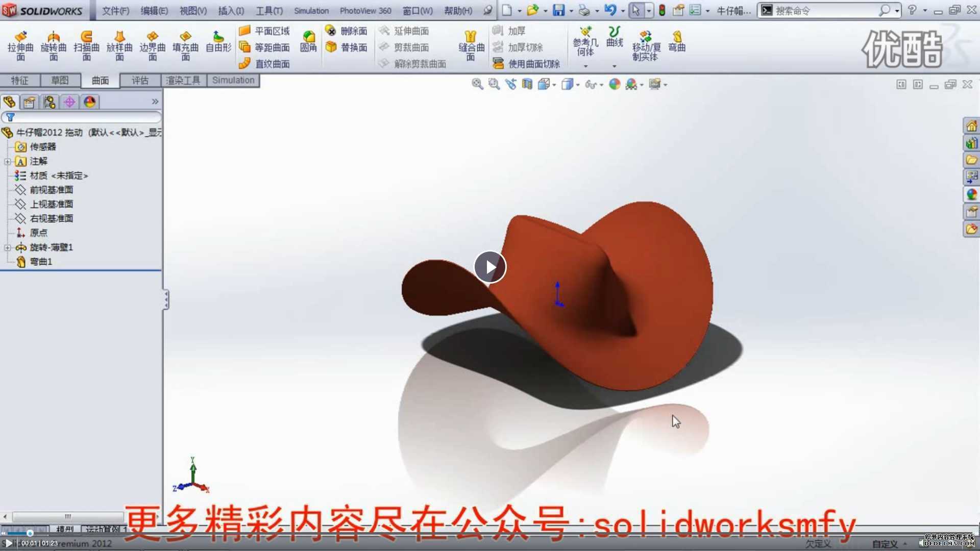
Task: Open the hide/show items dropdown arrow
Action: [601, 85]
